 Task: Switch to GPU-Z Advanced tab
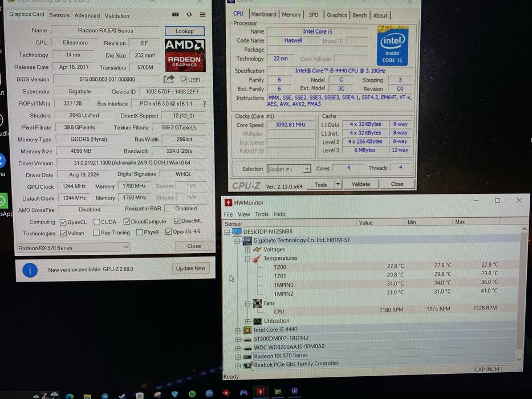coord(87,15)
